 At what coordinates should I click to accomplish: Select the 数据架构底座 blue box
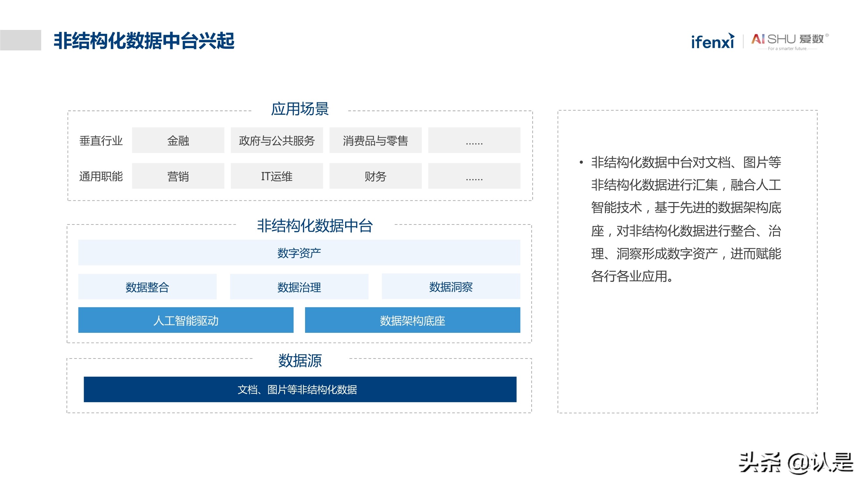(413, 320)
